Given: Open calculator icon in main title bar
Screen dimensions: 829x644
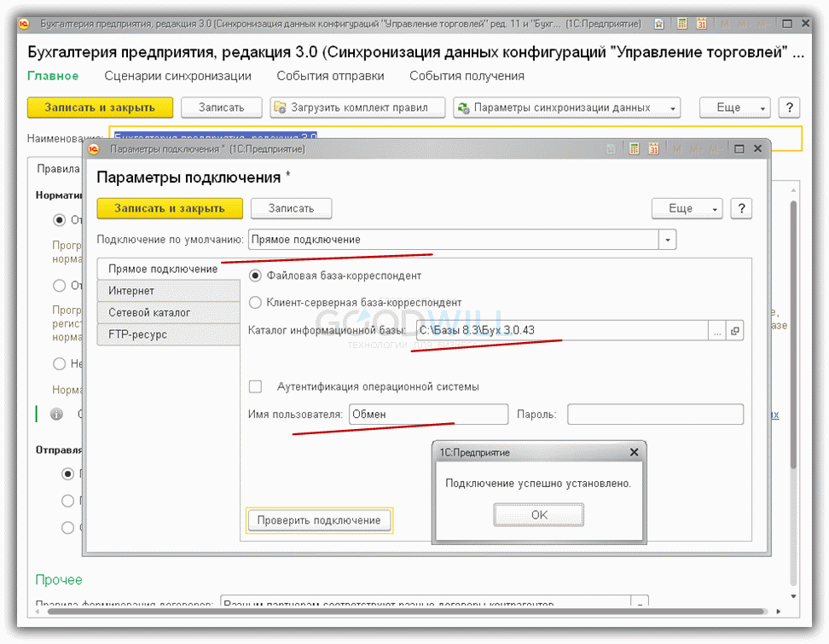Looking at the screenshot, I should tap(680, 23).
